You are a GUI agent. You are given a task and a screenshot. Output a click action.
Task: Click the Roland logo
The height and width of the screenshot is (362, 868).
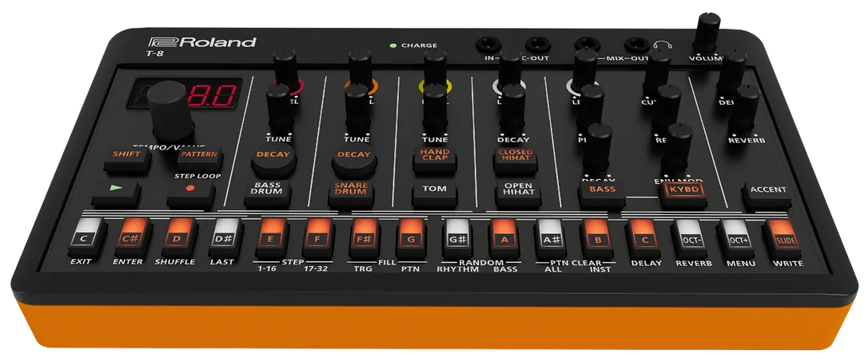coord(202,42)
